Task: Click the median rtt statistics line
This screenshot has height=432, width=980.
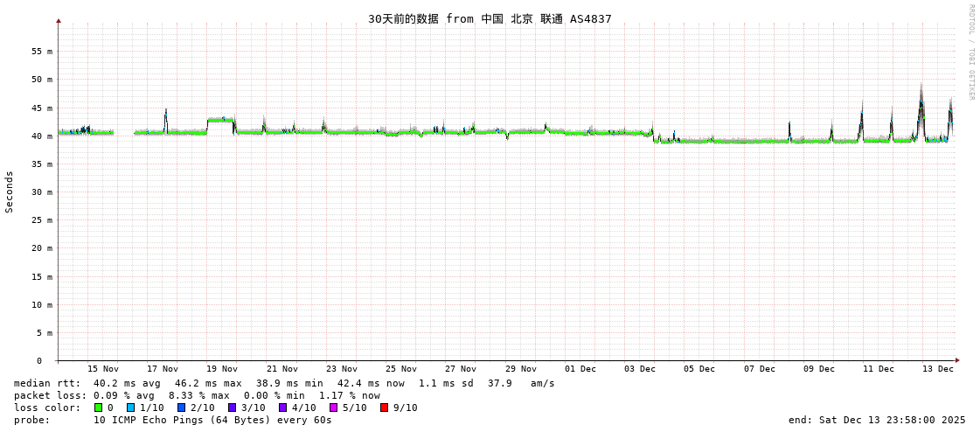Action: click(x=284, y=383)
